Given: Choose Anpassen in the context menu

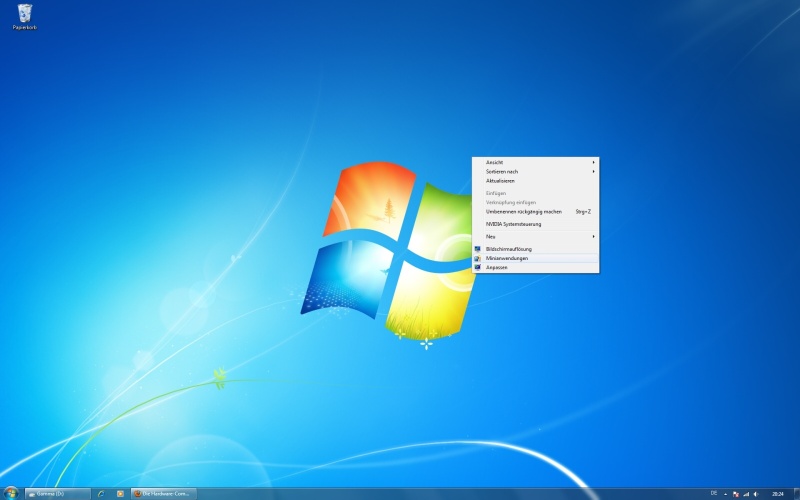Looking at the screenshot, I should click(535, 267).
